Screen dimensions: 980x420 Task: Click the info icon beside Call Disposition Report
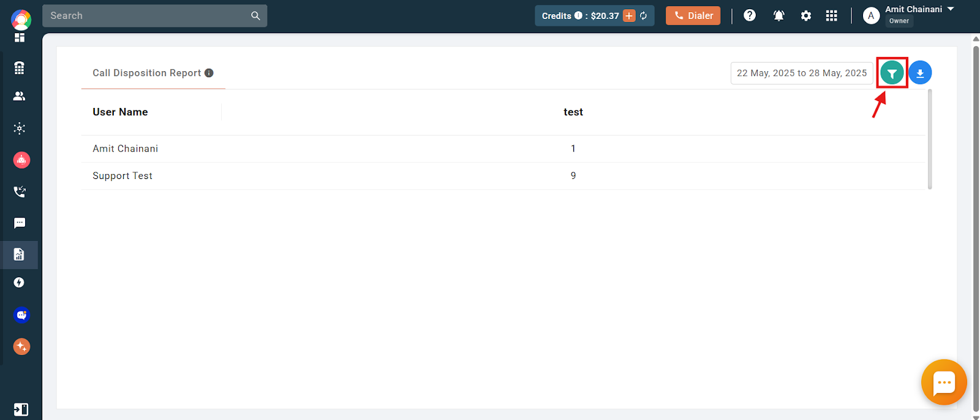[209, 73]
